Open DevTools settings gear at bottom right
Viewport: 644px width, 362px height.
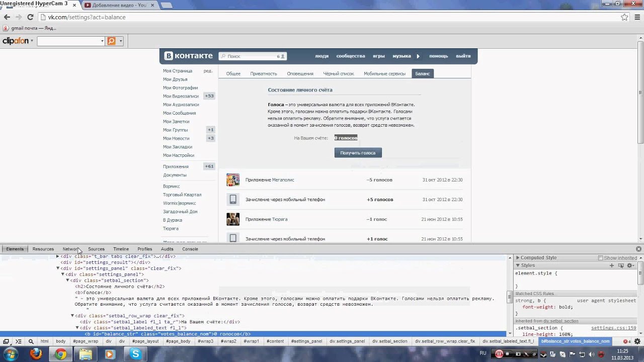(x=636, y=341)
